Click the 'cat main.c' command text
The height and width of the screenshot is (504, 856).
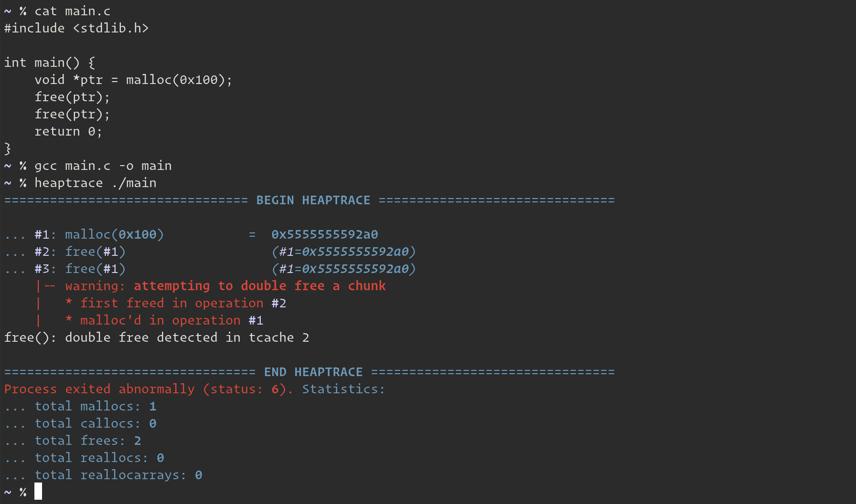pyautogui.click(x=73, y=11)
